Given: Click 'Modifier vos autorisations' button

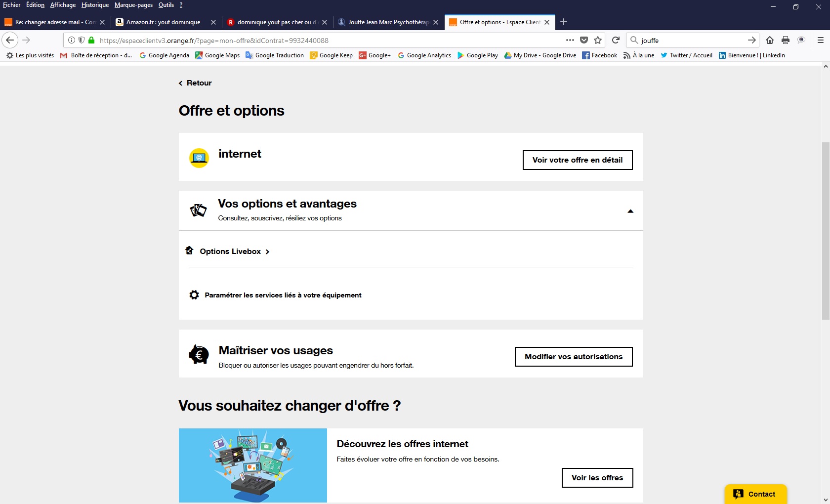Looking at the screenshot, I should click(574, 357).
